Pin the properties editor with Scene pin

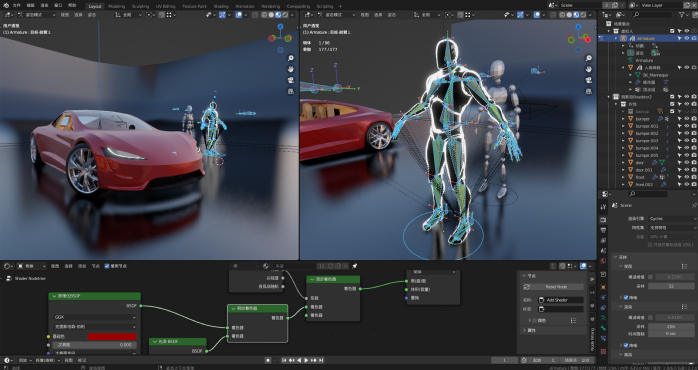point(694,205)
